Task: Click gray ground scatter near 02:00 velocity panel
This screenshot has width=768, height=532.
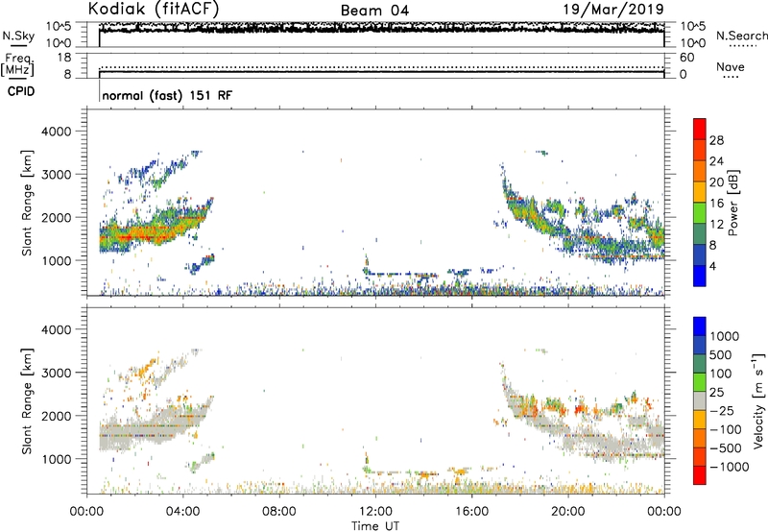Action: (135, 433)
